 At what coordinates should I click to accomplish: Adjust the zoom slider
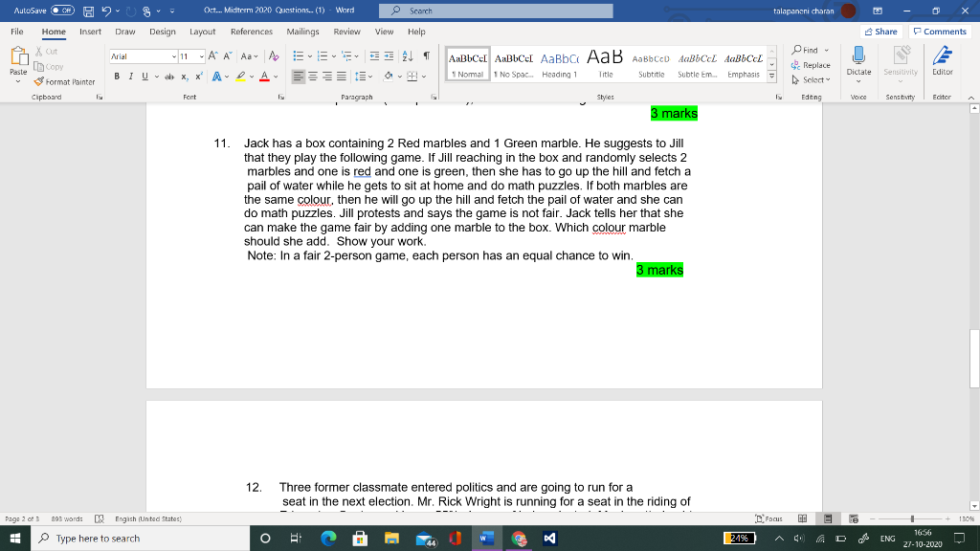pyautogui.click(x=912, y=518)
